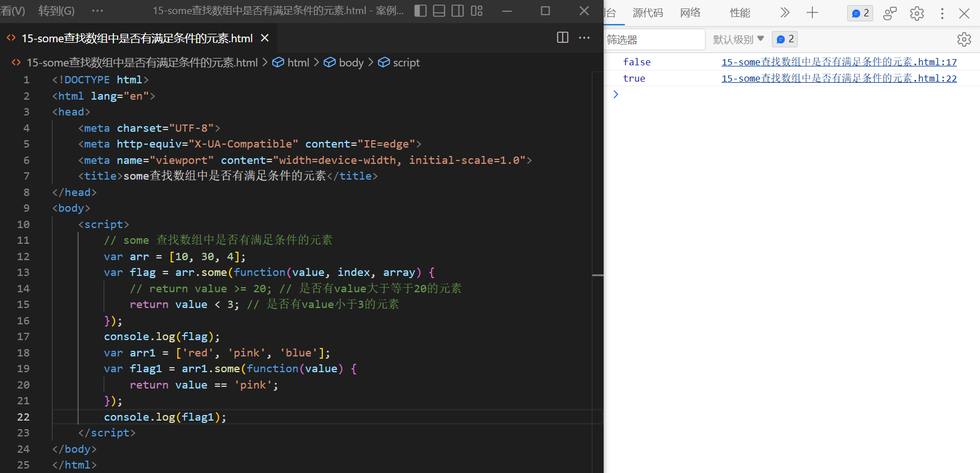Viewport: 980px width, 473px height.
Task: Open issues counter in DevTools toolbar
Action: tap(860, 13)
